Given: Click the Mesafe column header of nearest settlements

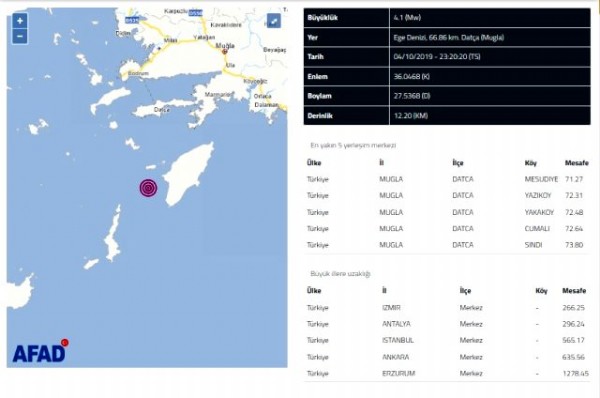Looking at the screenshot, I should coord(576,163).
